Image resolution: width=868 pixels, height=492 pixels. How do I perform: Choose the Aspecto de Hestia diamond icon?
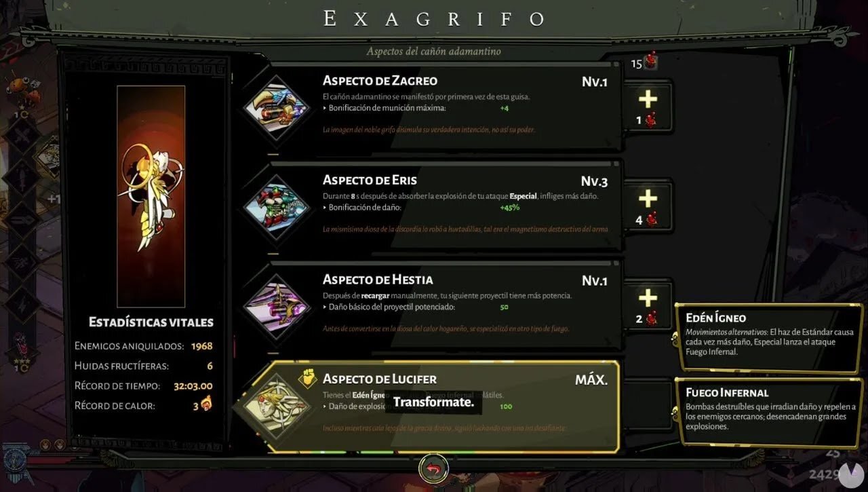click(x=276, y=306)
